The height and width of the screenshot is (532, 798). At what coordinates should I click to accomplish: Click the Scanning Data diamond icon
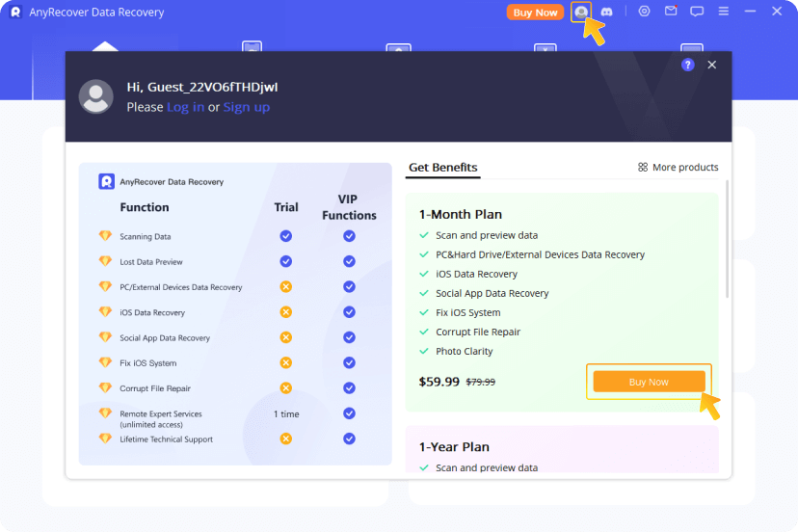tap(105, 236)
